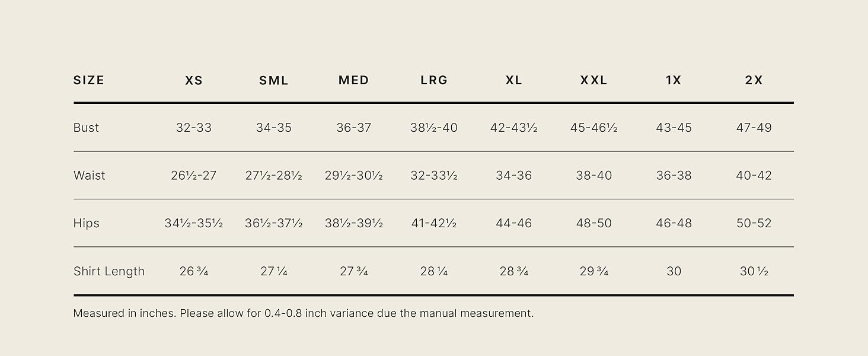Image resolution: width=868 pixels, height=356 pixels.
Task: Click the Shirt Length row label
Action: [109, 271]
